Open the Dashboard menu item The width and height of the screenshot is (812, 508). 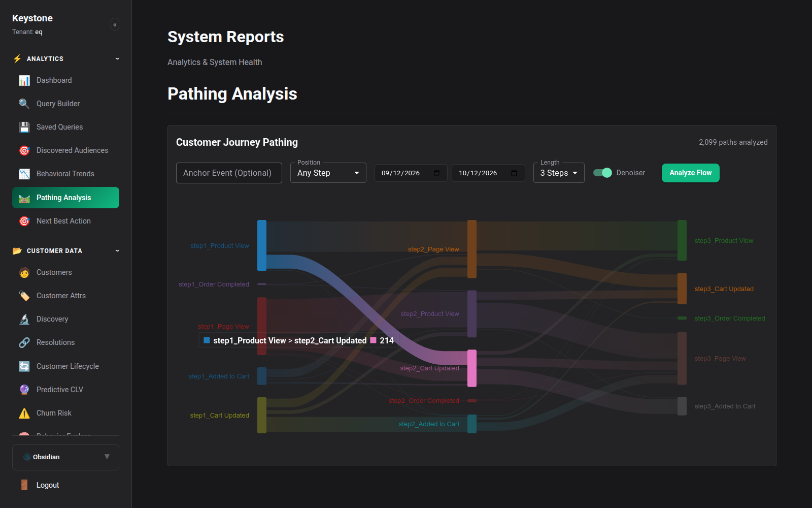click(x=65, y=80)
